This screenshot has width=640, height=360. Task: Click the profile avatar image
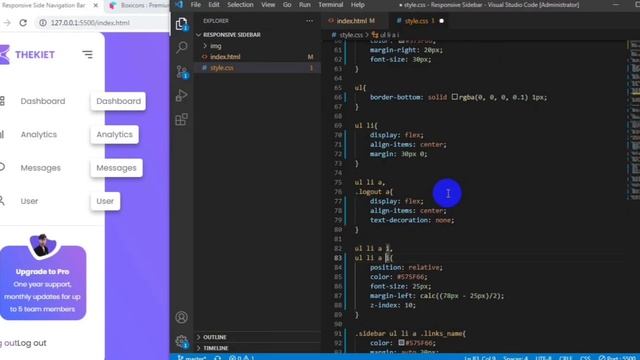[42, 246]
